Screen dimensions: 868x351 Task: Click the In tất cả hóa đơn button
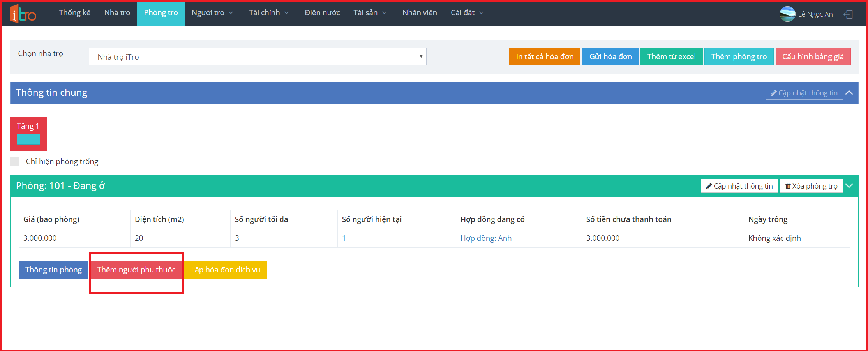[544, 57]
